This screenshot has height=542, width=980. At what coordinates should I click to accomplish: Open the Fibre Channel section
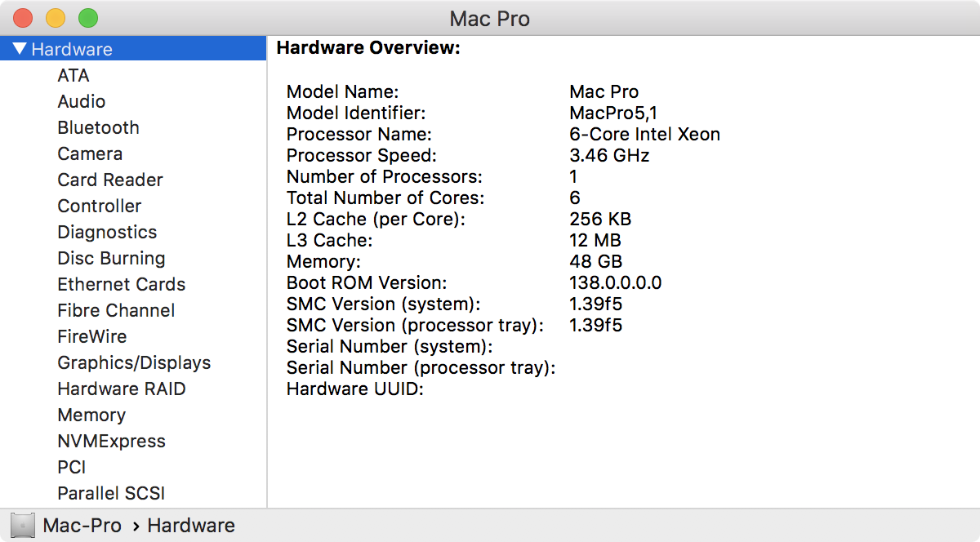[x=116, y=310]
